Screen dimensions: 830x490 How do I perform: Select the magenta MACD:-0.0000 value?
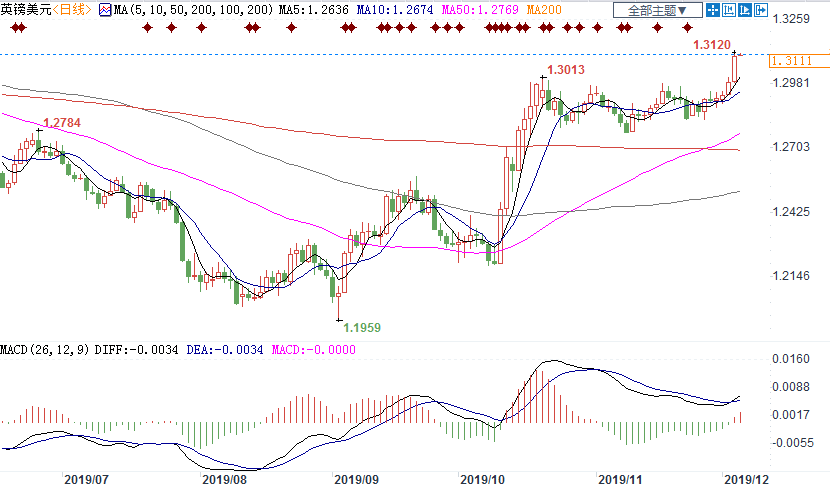point(313,350)
